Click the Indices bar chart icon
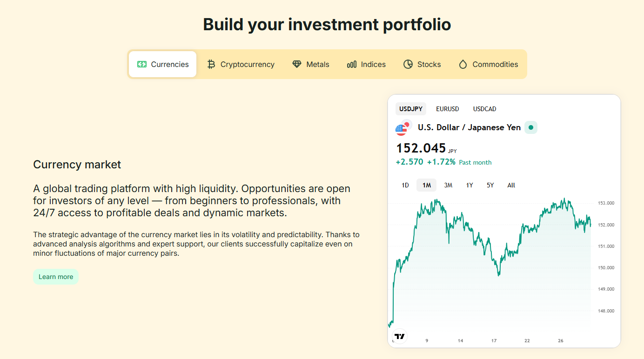This screenshot has height=359, width=644. (x=352, y=64)
